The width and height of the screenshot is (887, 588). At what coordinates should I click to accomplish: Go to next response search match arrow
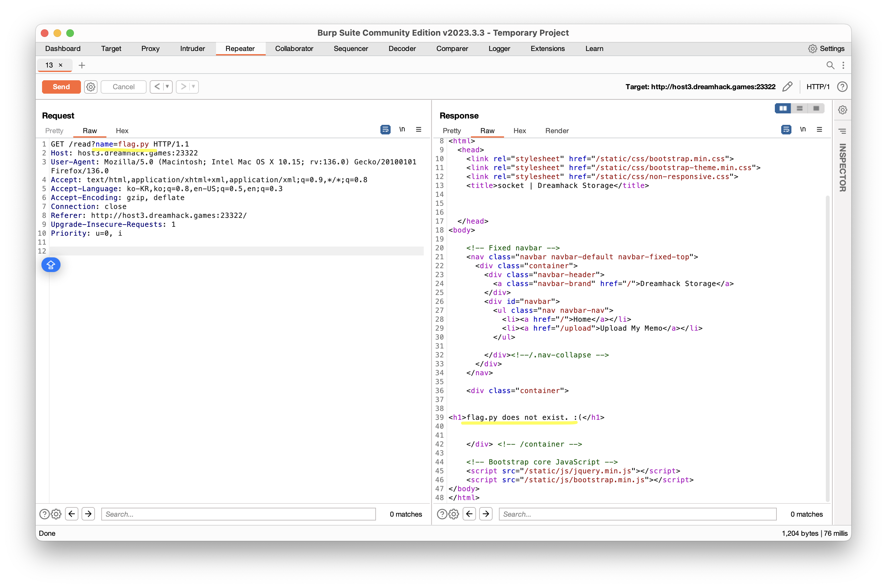[486, 514]
